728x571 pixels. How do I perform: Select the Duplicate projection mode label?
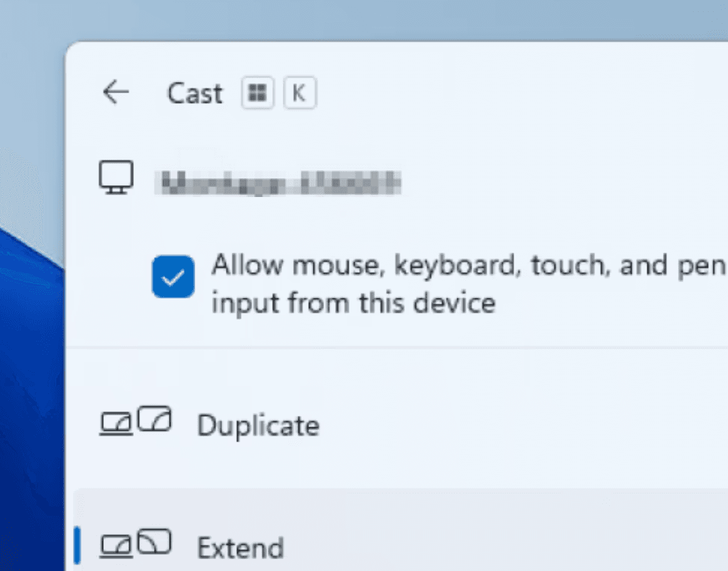(x=258, y=425)
